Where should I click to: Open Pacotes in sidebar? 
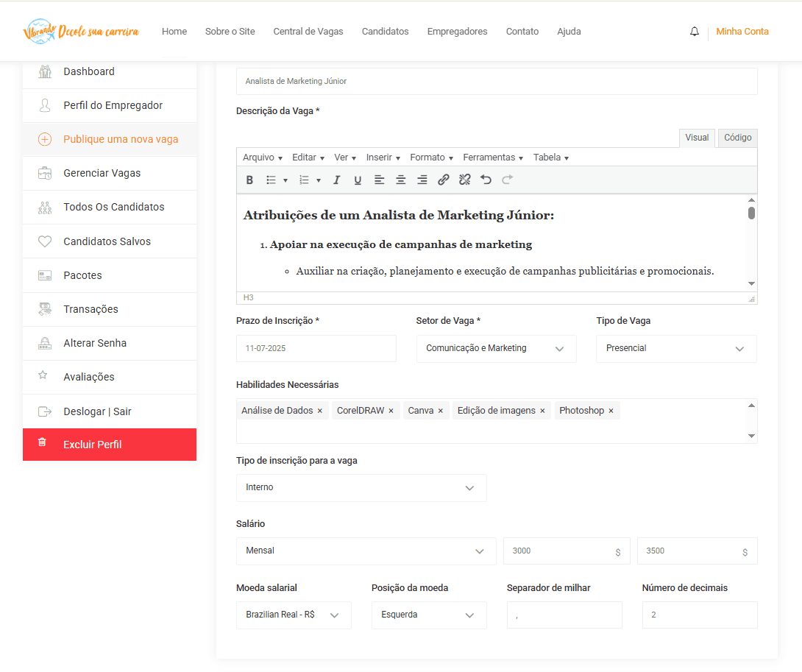[110, 275]
